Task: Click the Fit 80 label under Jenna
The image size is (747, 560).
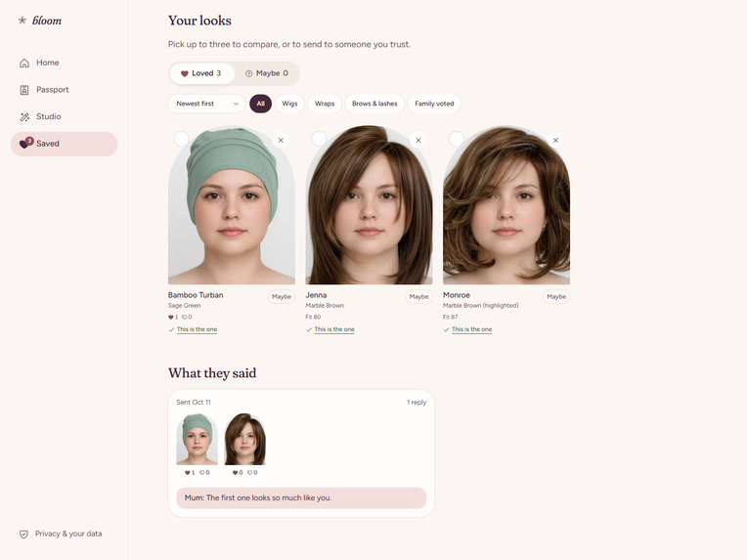Action: 313,318
